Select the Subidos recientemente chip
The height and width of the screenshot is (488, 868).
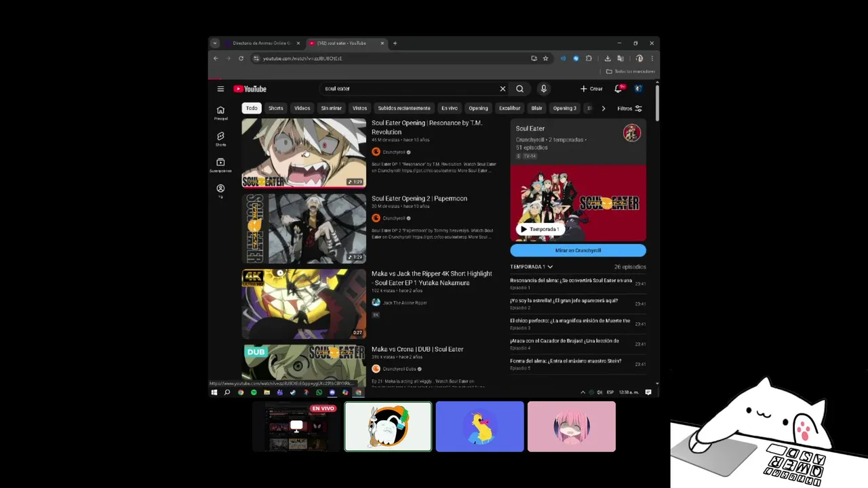404,108
